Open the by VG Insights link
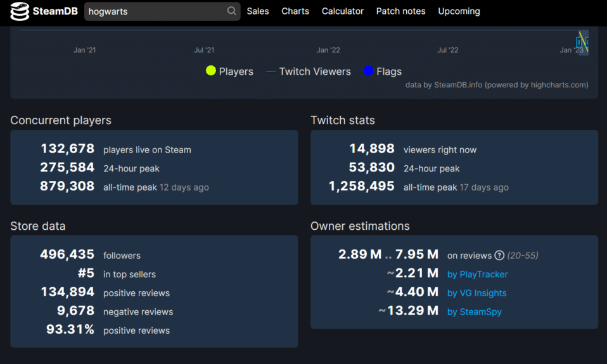This screenshot has height=364, width=607. [x=477, y=293]
